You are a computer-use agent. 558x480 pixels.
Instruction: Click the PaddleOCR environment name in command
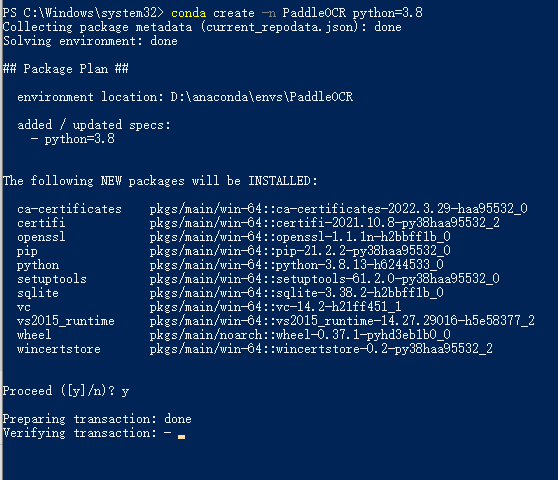(314, 13)
